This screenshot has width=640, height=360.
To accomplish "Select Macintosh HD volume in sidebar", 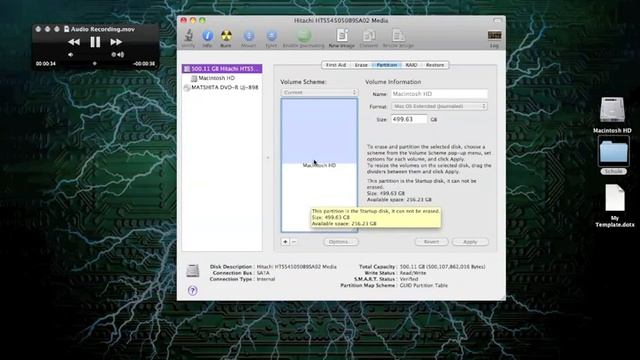I will [222, 78].
